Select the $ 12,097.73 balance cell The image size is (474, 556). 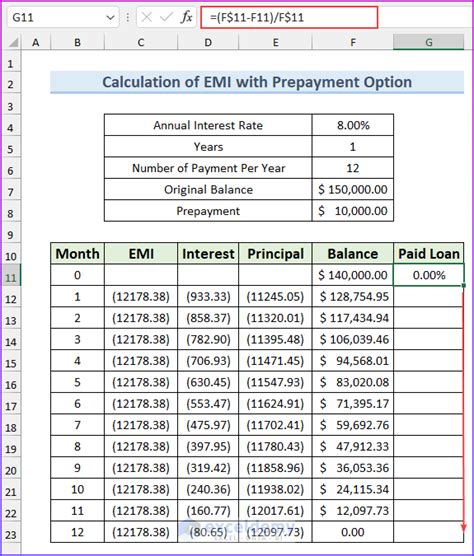tap(353, 511)
